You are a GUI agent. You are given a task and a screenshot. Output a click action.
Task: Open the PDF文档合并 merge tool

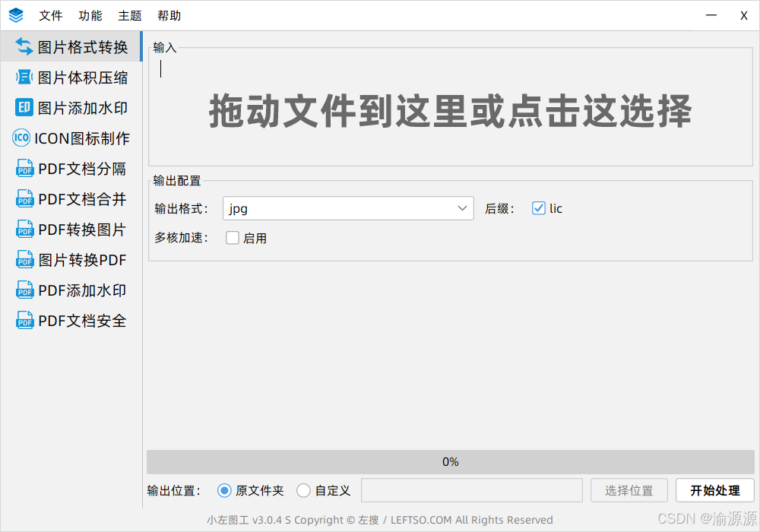(71, 198)
